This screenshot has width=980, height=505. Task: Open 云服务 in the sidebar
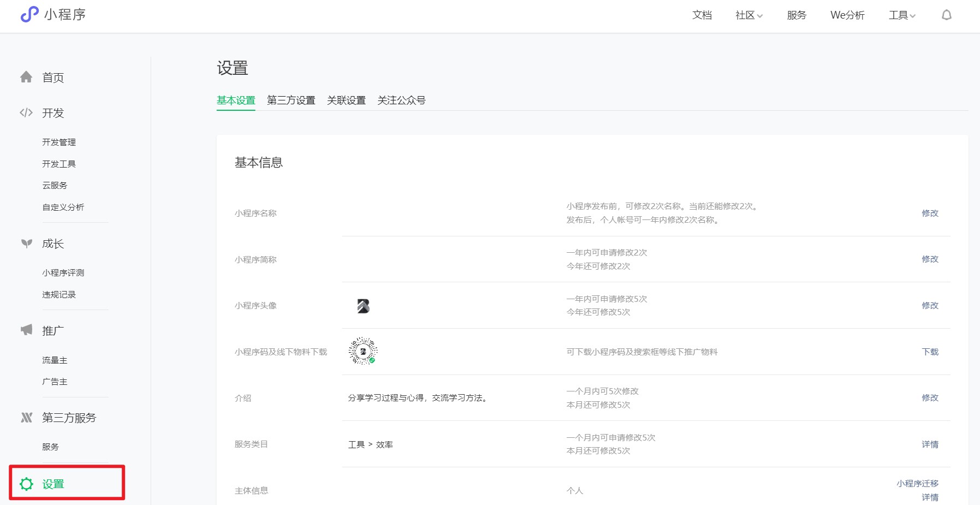[x=55, y=185]
